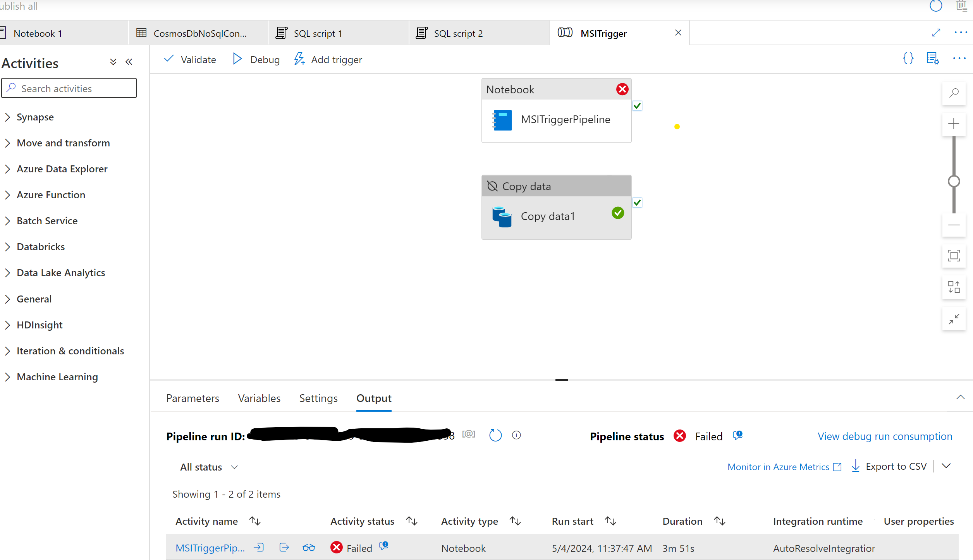Image resolution: width=973 pixels, height=560 pixels.
Task: Open the All status filter dropdown
Action: pyautogui.click(x=209, y=467)
